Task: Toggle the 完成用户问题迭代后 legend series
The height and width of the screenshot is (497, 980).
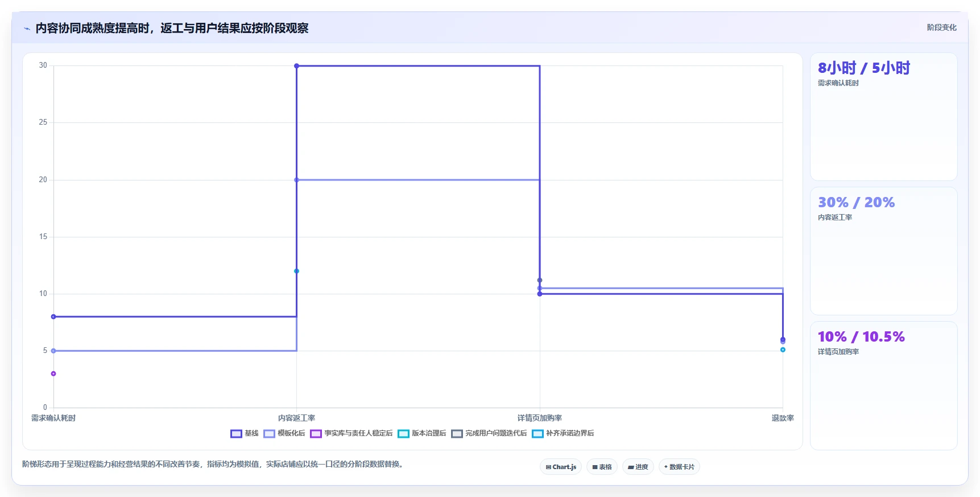Action: (x=489, y=433)
